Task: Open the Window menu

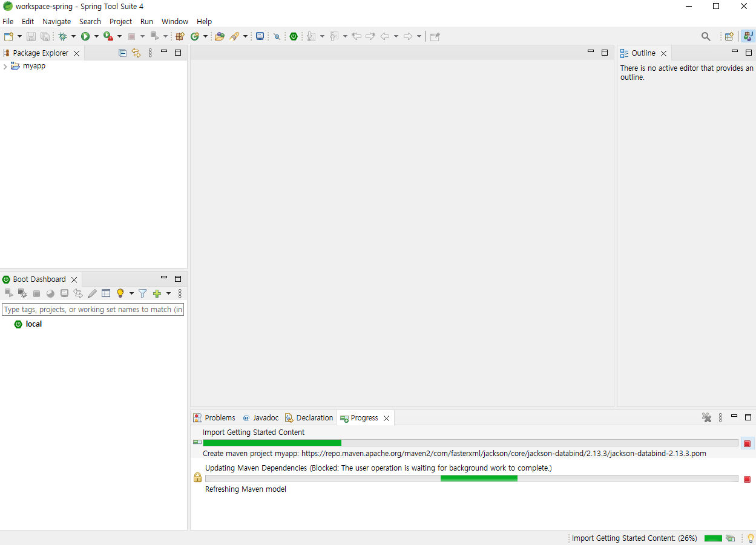Action: 175,21
